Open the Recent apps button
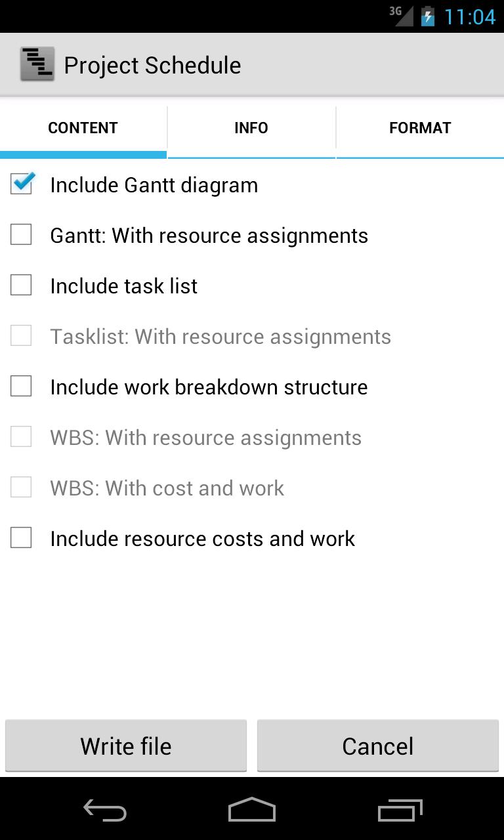The image size is (504, 840). [400, 810]
